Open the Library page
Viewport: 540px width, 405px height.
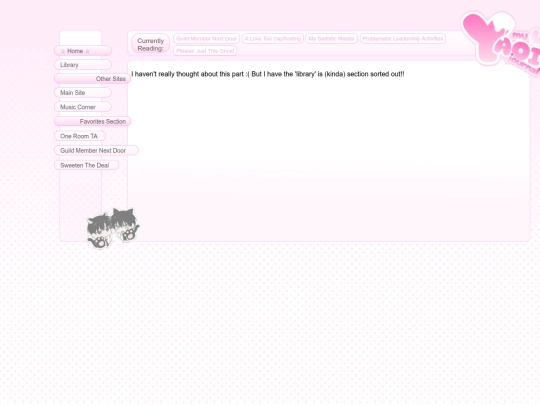point(83,65)
